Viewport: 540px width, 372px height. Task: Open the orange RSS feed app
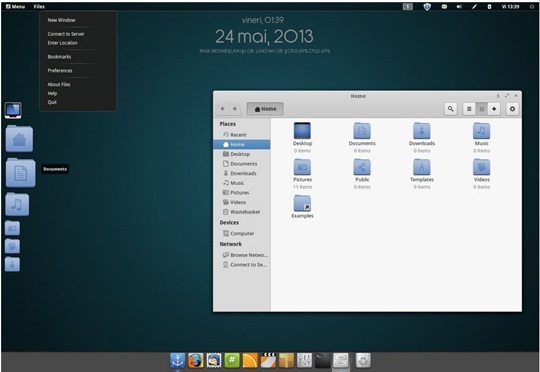[250, 361]
